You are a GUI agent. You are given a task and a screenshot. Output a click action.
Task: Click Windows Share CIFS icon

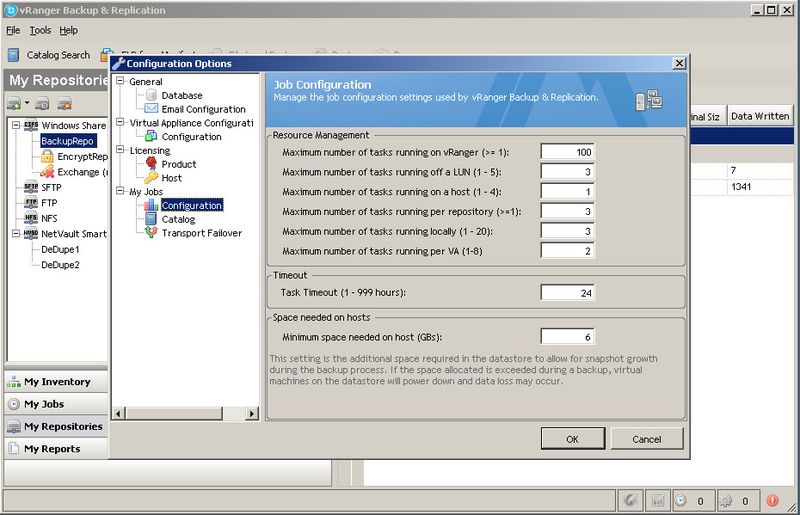[31, 125]
